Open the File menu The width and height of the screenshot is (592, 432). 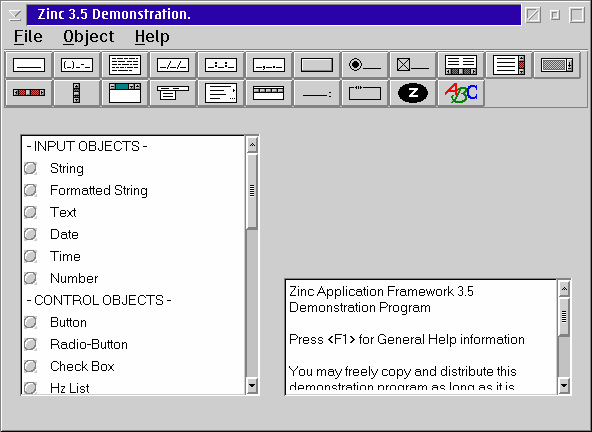[x=28, y=37]
